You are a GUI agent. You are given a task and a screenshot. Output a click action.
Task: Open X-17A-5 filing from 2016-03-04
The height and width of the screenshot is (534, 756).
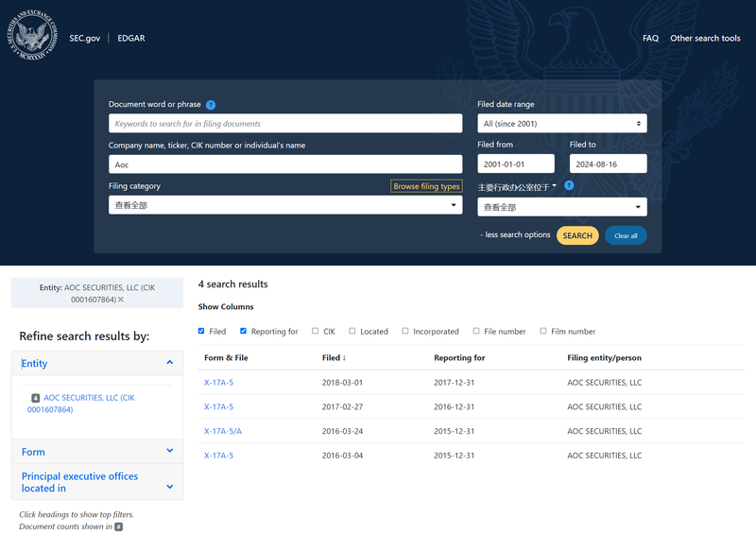pyautogui.click(x=218, y=456)
